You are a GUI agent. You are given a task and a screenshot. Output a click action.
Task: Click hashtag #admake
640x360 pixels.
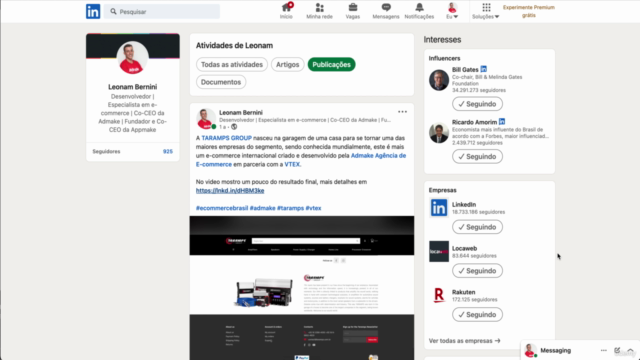click(262, 208)
